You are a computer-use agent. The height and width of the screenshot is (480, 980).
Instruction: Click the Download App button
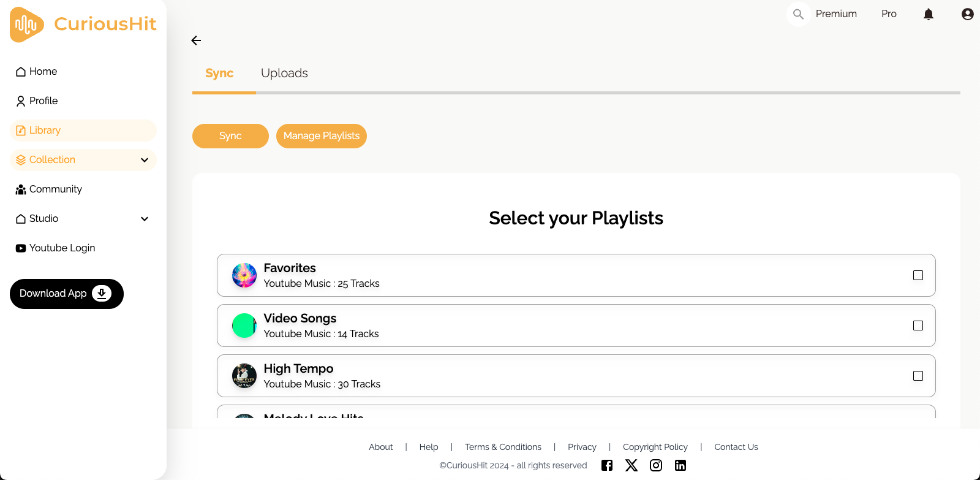(67, 294)
